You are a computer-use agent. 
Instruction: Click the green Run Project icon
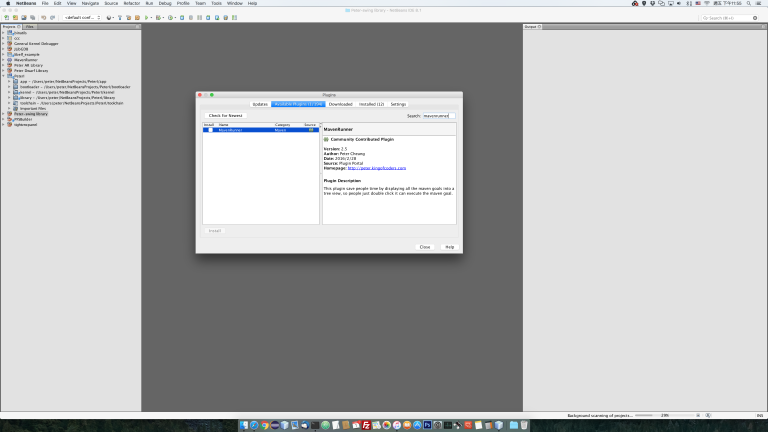tap(146, 18)
